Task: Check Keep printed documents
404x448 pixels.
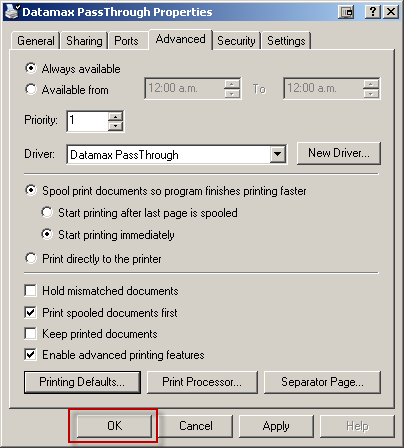Action: point(30,333)
